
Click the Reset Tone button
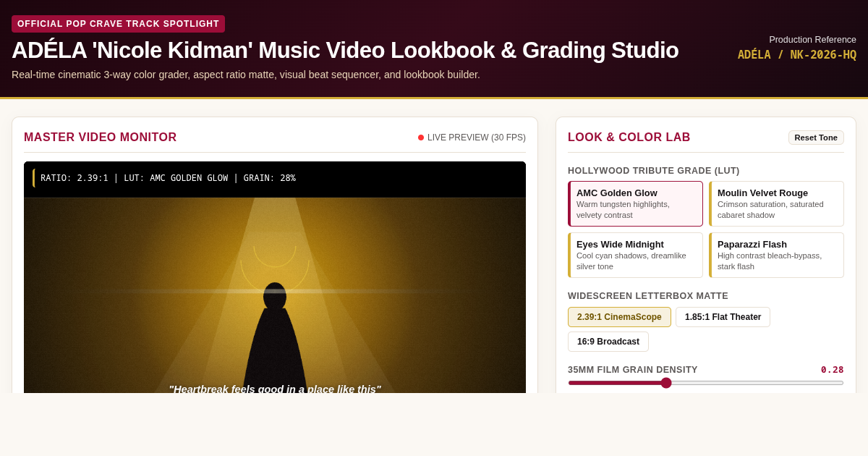[x=816, y=138]
